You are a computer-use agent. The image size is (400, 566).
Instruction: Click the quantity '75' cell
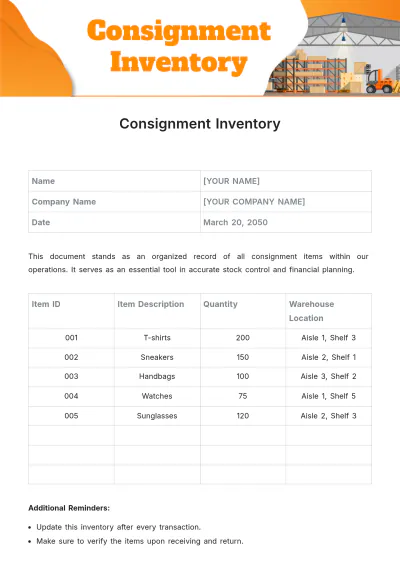tap(243, 396)
